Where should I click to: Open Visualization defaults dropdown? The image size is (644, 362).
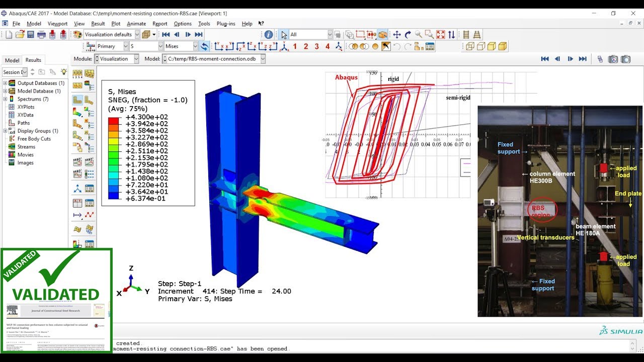[x=112, y=35]
